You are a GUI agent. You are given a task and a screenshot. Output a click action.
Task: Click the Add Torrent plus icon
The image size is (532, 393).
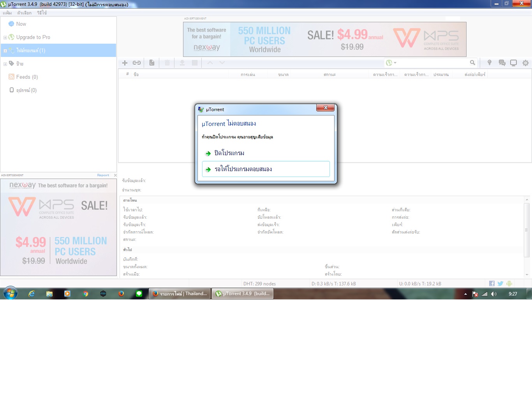tap(125, 63)
